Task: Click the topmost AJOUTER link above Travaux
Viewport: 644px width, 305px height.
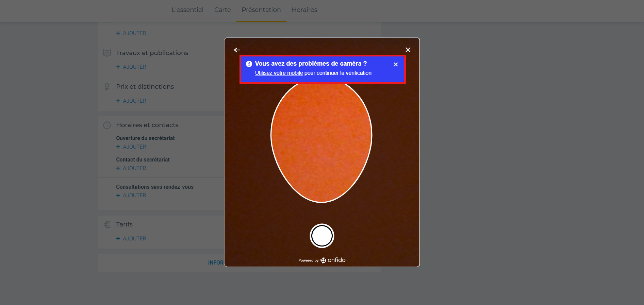Action: click(x=131, y=33)
